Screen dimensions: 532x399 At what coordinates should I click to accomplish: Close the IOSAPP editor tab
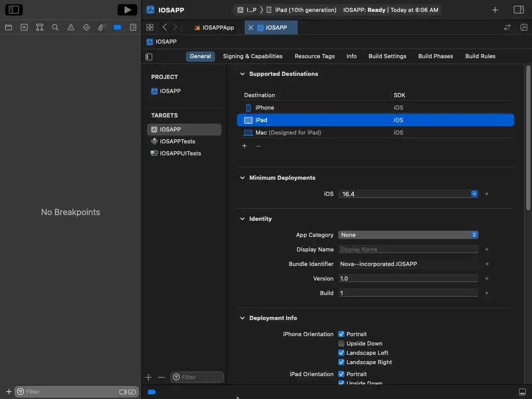(x=251, y=28)
